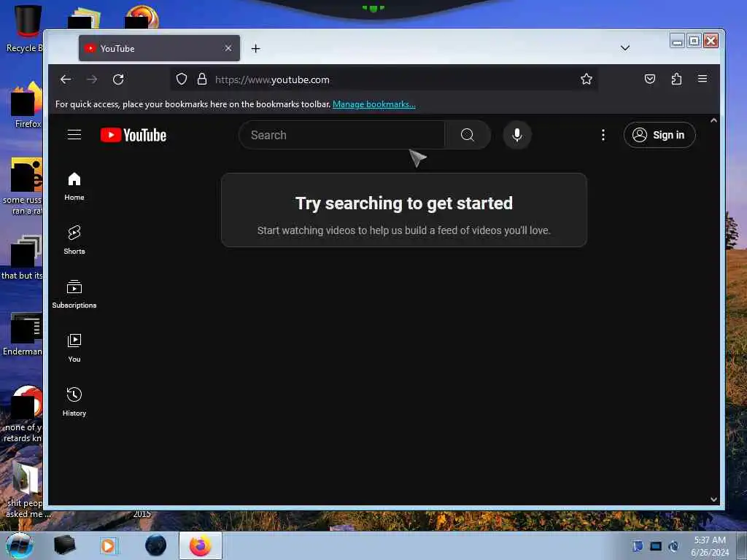Start voice search with the microphone
747x560 pixels.
click(x=517, y=135)
